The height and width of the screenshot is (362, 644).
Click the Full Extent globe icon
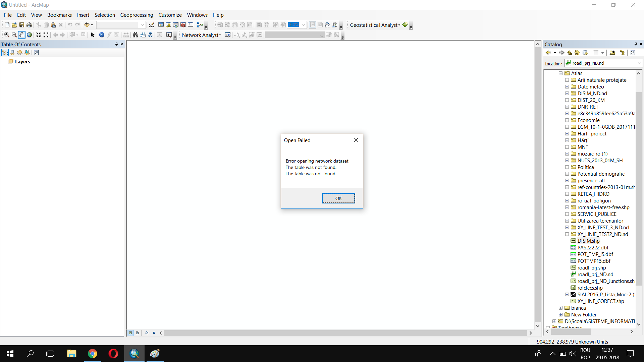tap(30, 35)
